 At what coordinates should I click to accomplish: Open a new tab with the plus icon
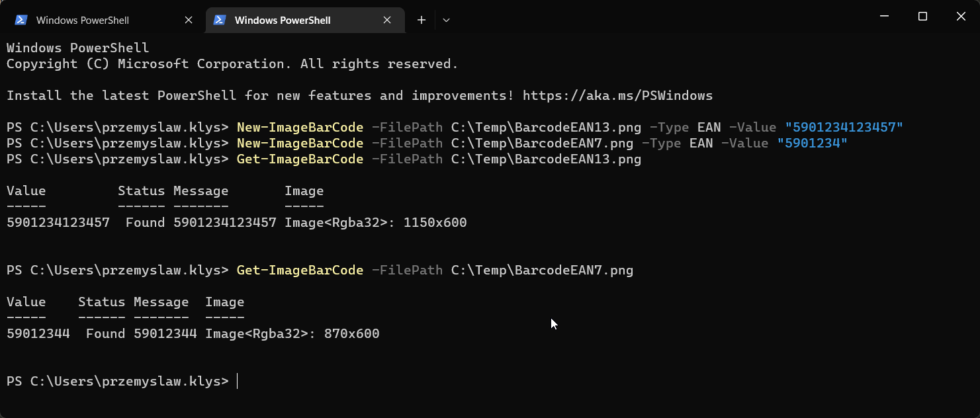(422, 20)
